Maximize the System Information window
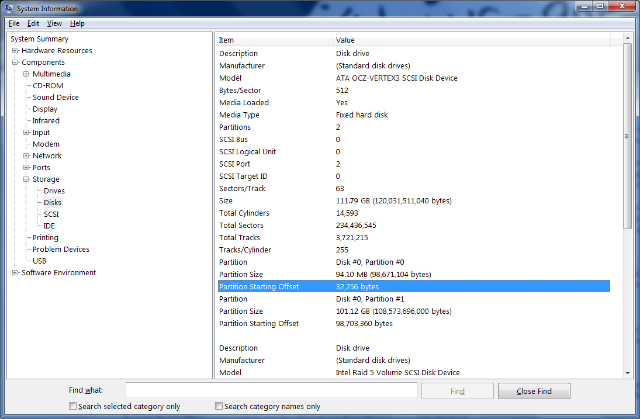The width and height of the screenshot is (640, 419). coord(600,6)
